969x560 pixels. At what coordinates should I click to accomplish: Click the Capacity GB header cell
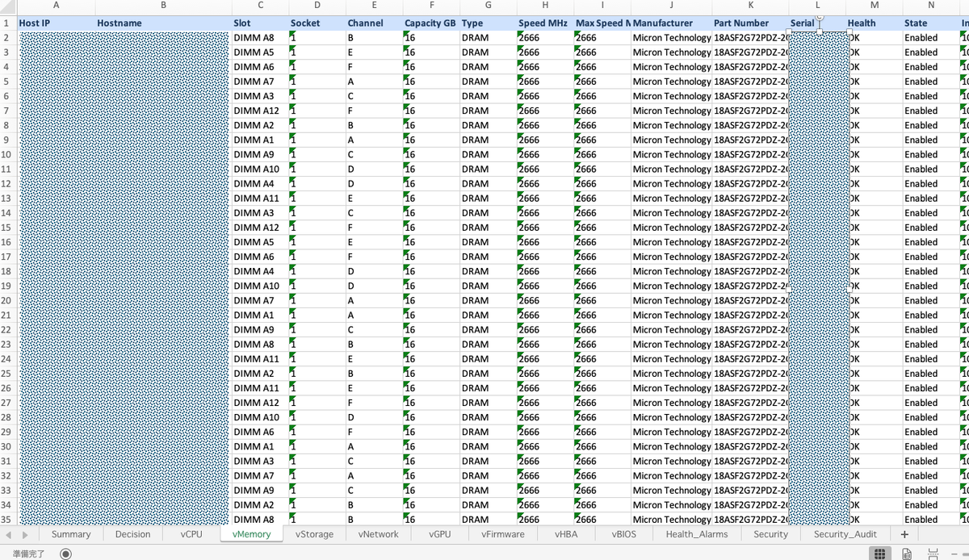tap(431, 23)
